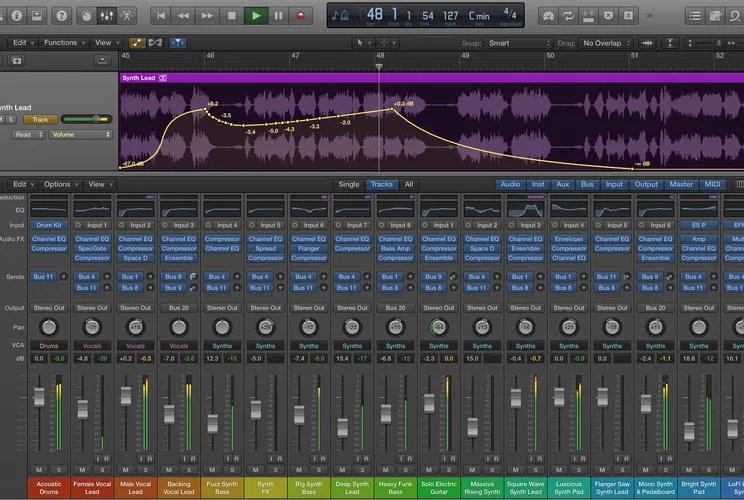Toggle Output channel strip filter

pyautogui.click(x=646, y=184)
